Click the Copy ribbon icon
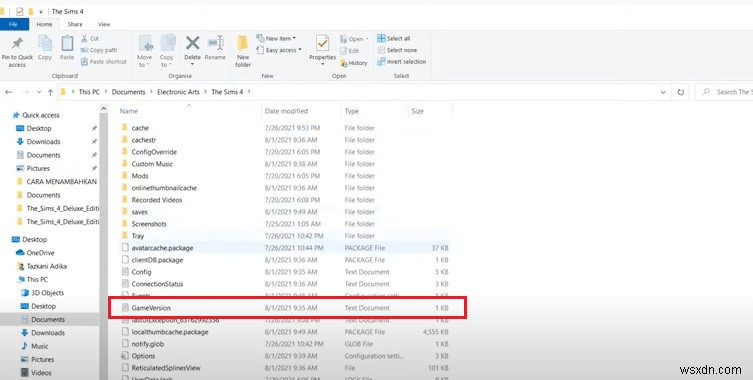The height and width of the screenshot is (380, 753). point(45,48)
